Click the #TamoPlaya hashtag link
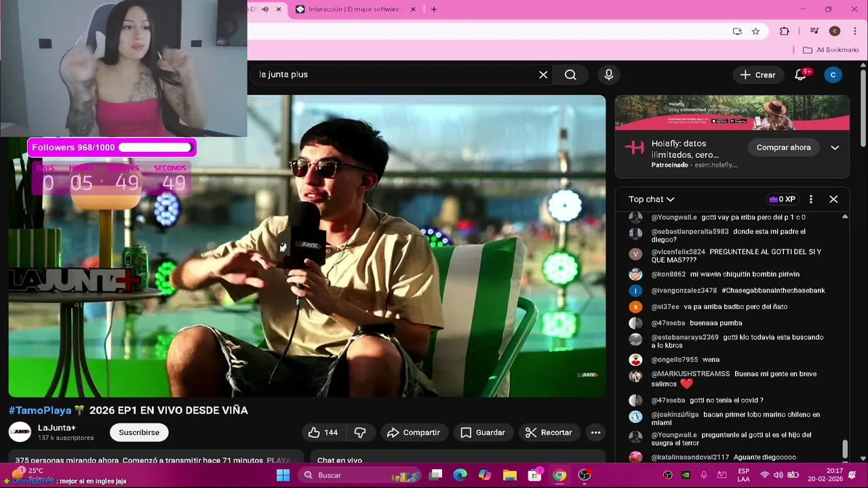The image size is (868, 488). tap(40, 410)
